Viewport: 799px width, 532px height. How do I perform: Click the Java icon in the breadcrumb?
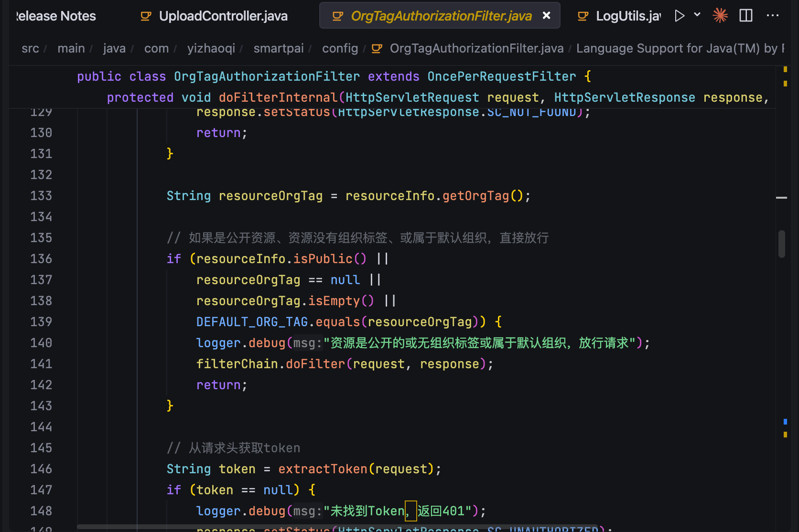[x=377, y=48]
